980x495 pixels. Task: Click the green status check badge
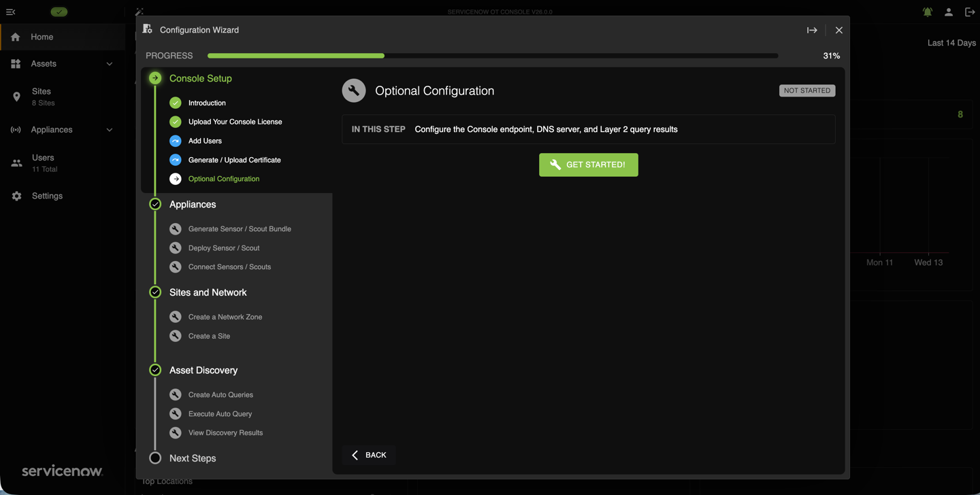point(59,12)
